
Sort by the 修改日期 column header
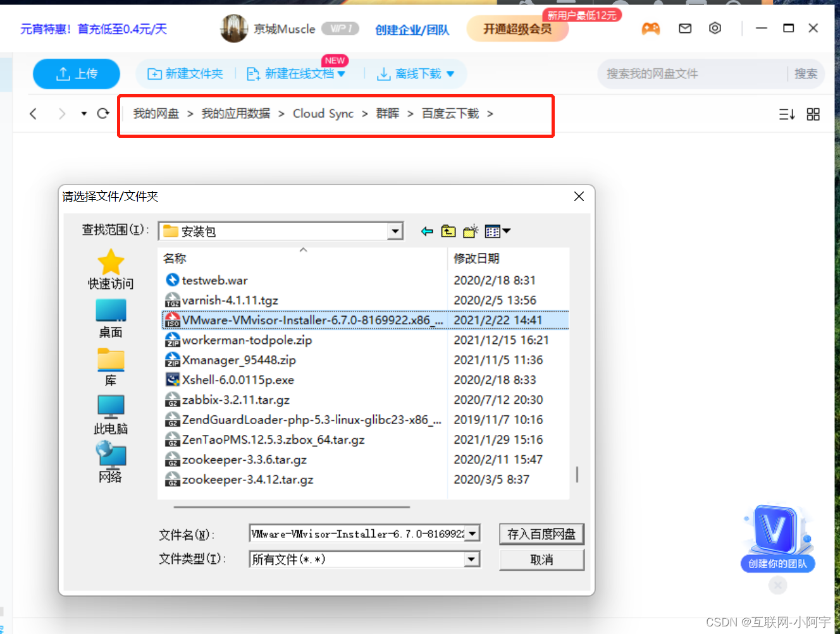click(x=509, y=259)
